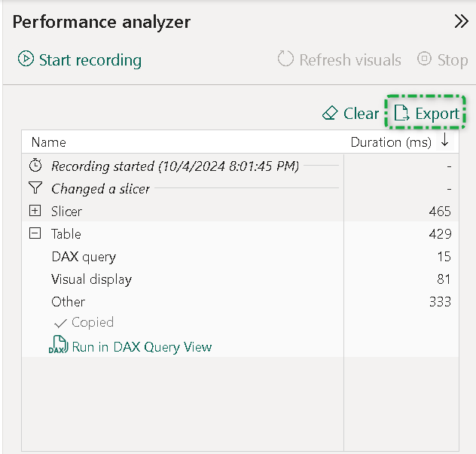476x454 pixels.
Task: Click the Copied query link
Action: pyautogui.click(x=92, y=322)
